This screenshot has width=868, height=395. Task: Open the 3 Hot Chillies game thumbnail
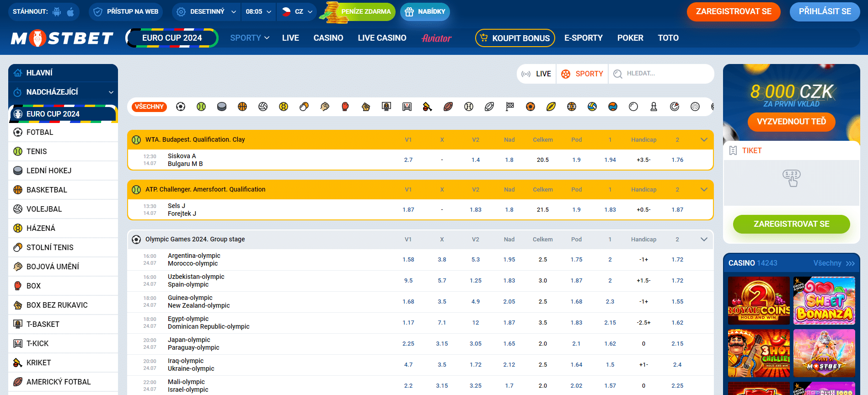[759, 353]
